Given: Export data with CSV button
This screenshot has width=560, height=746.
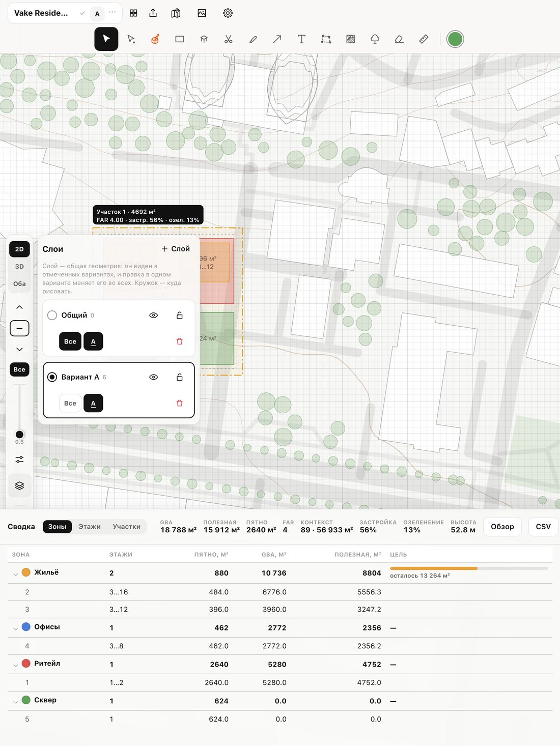Looking at the screenshot, I should tap(543, 527).
